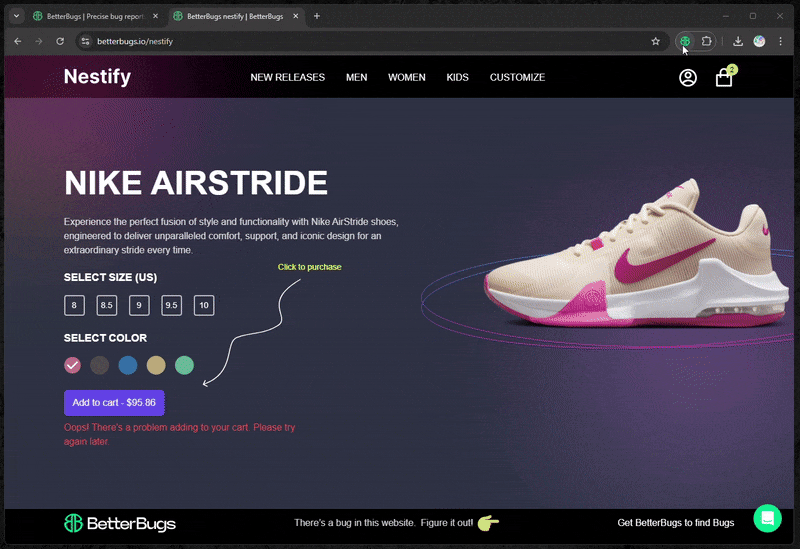Select the green color swatch
This screenshot has height=549, width=800.
tap(184, 365)
